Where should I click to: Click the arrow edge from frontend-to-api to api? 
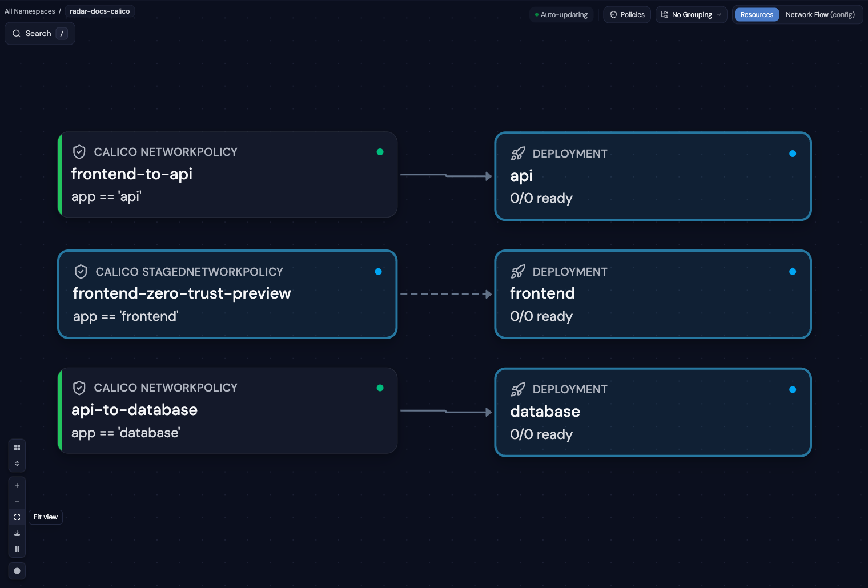pyautogui.click(x=446, y=176)
